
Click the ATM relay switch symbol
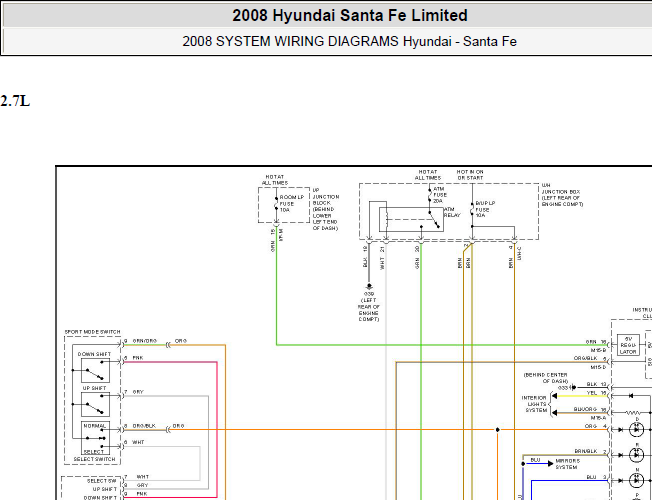pos(434,219)
